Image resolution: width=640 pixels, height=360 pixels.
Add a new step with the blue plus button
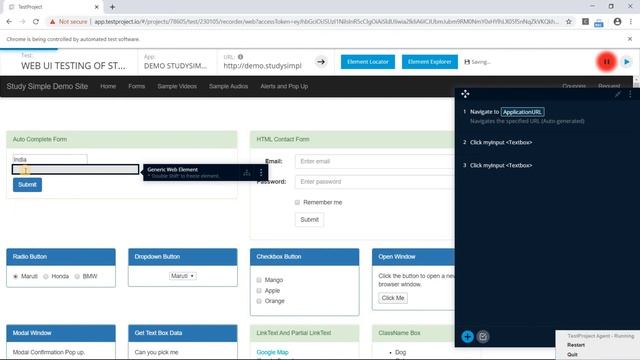(467, 337)
